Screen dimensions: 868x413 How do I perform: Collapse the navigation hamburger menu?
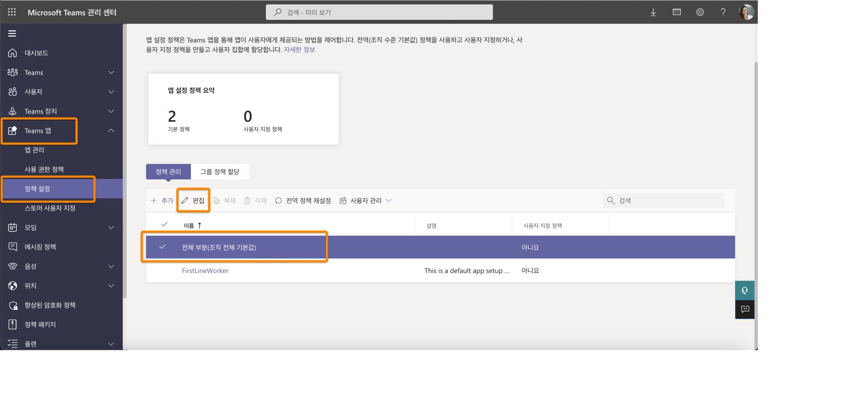(x=12, y=33)
